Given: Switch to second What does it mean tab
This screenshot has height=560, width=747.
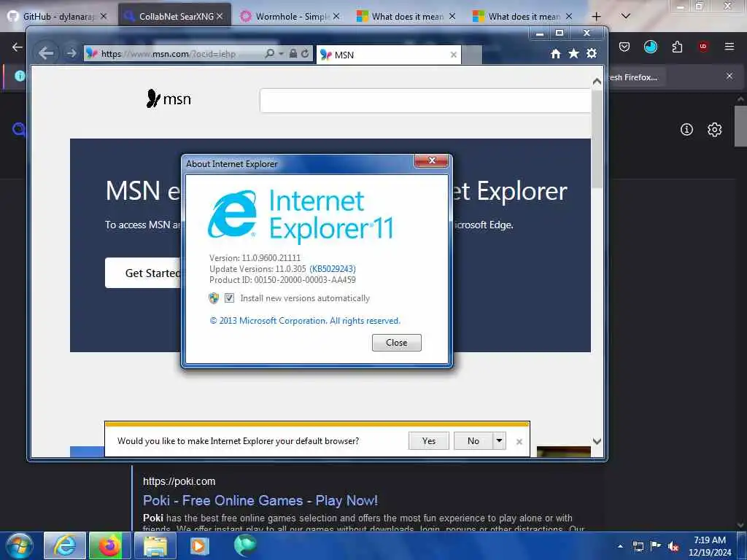Looking at the screenshot, I should 522,17.
